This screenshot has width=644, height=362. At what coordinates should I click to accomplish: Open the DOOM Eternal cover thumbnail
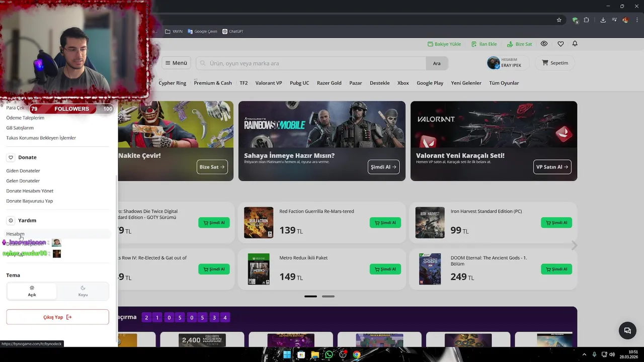tap(430, 269)
